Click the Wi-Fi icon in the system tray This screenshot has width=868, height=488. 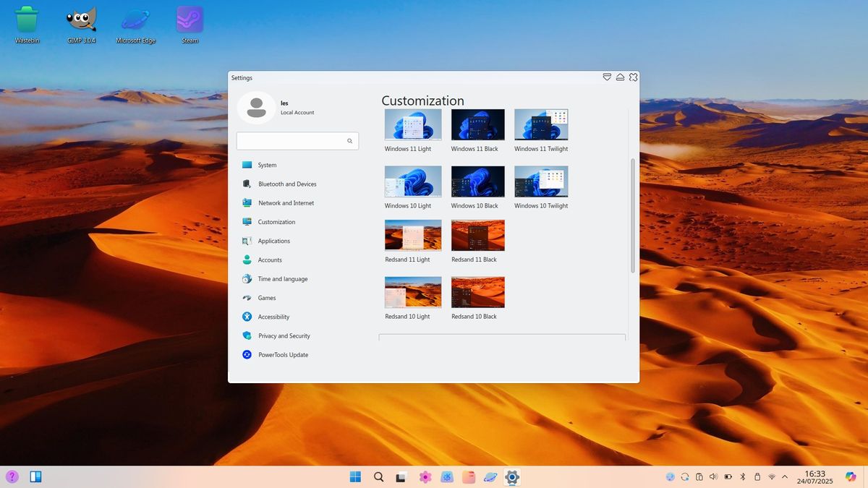(x=771, y=476)
